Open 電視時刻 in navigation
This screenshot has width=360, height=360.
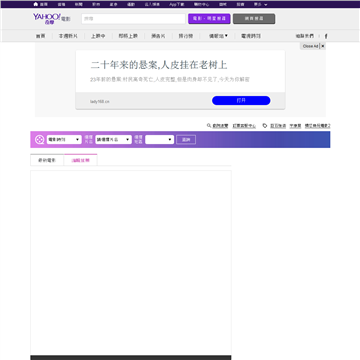coord(251,36)
